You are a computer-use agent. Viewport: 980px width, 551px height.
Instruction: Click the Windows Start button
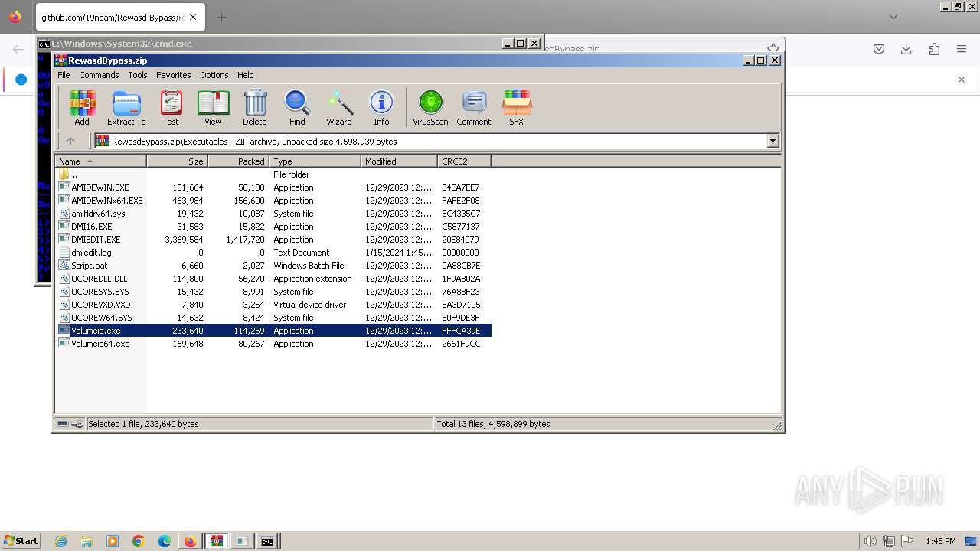[x=21, y=541]
